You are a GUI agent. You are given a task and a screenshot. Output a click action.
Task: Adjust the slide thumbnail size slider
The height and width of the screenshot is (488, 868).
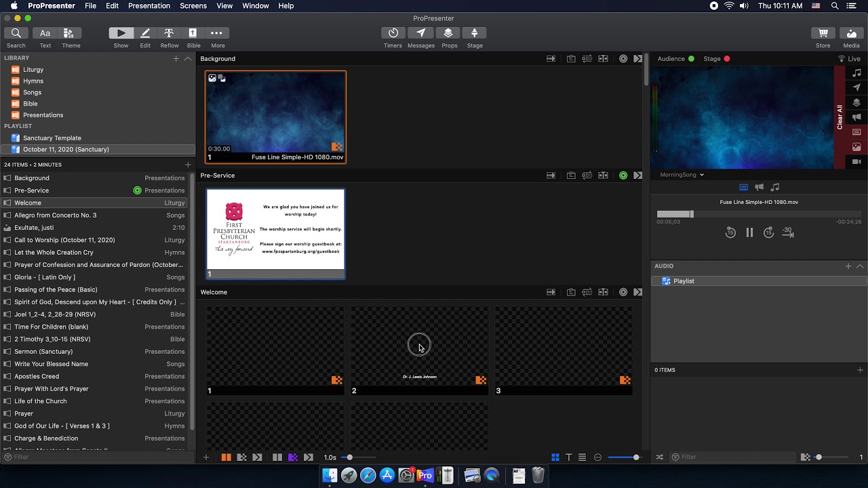(624, 457)
